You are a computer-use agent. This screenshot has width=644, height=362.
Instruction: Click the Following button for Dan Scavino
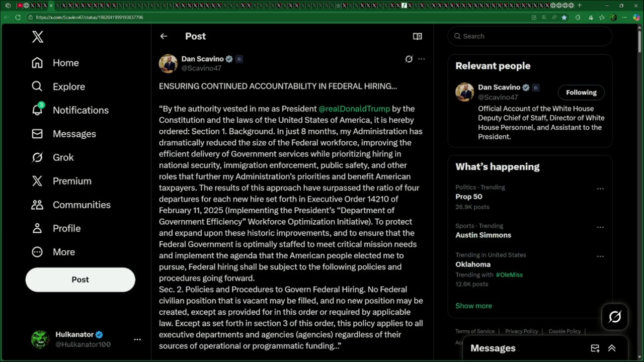click(x=581, y=93)
